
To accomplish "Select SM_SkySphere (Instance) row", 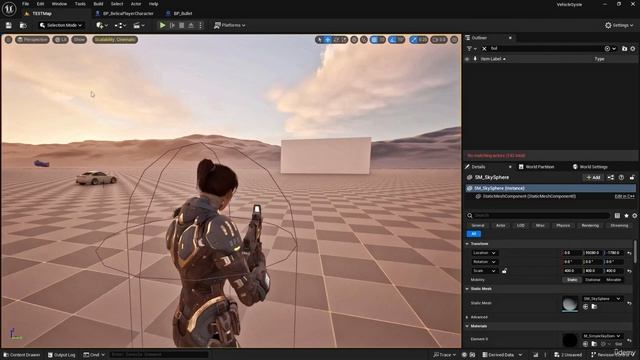I will [551, 188].
